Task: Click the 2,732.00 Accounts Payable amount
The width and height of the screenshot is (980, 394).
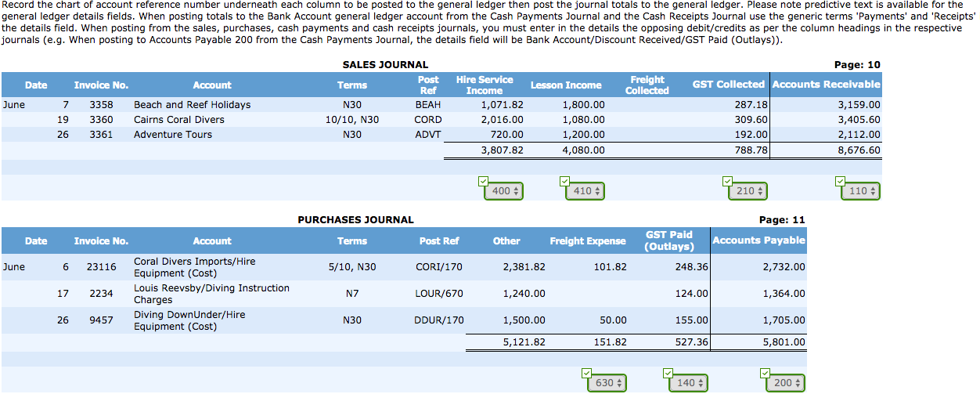Action: (784, 267)
